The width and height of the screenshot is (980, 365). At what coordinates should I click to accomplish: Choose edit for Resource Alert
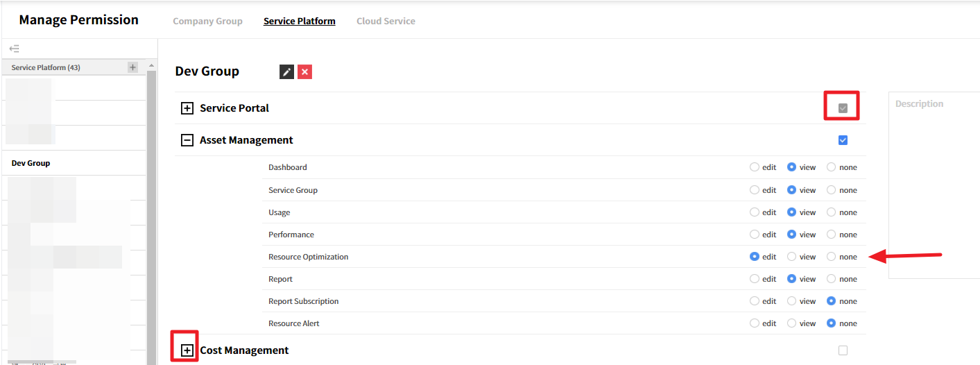[x=755, y=323]
